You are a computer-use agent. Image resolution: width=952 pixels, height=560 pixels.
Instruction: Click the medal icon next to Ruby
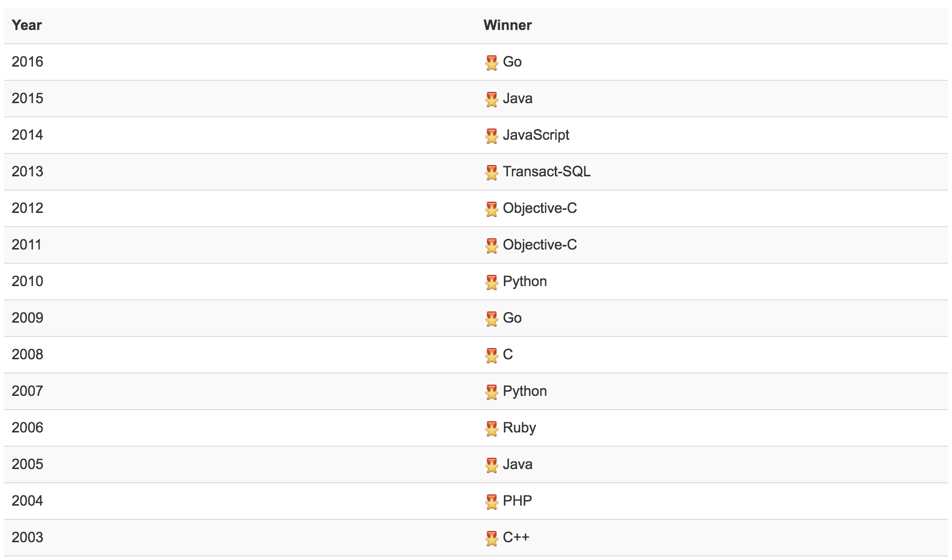tap(491, 428)
